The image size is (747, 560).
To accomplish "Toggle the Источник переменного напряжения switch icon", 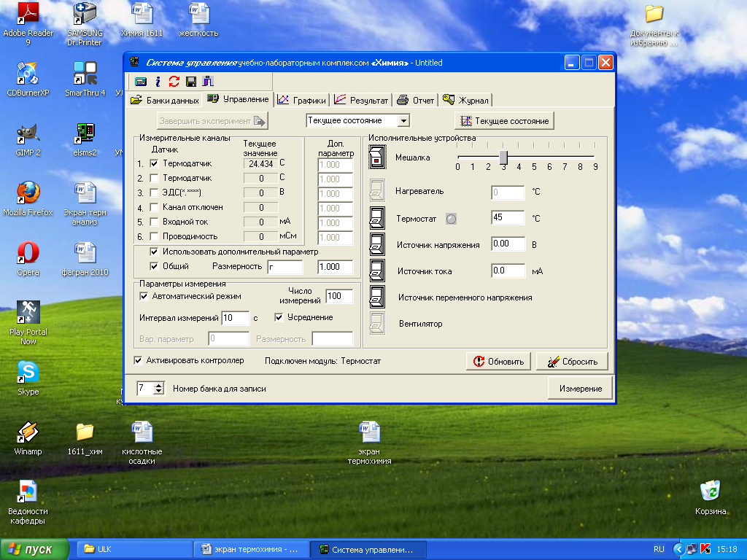I will (x=377, y=297).
